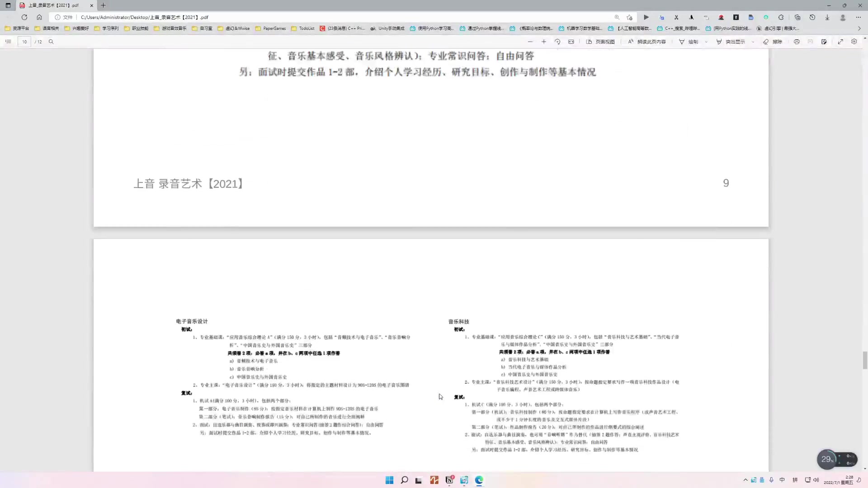868x488 pixels.
Task: Open the browser history icon
Action: click(812, 17)
